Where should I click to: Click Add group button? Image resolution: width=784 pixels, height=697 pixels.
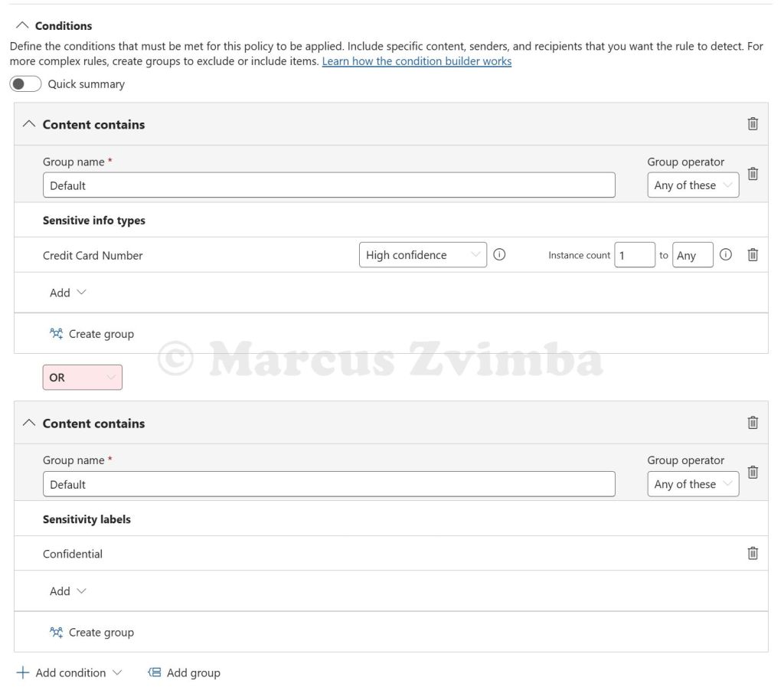pyautogui.click(x=185, y=672)
